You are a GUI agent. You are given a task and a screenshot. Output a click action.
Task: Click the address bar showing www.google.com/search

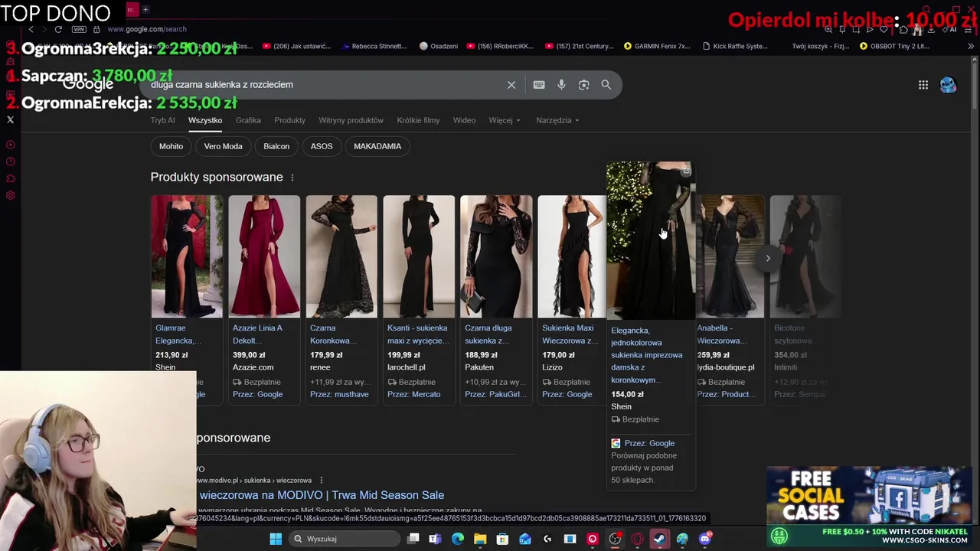pos(147,29)
